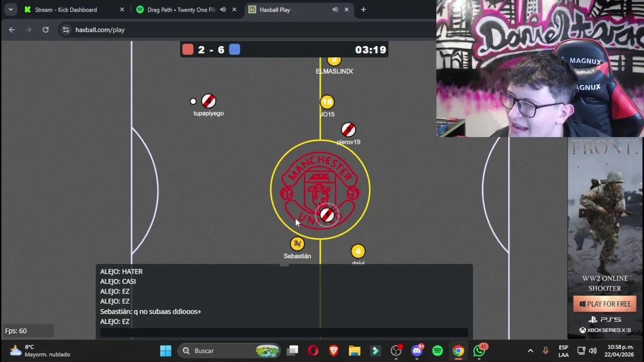Open the volume control tray icon

593,350
